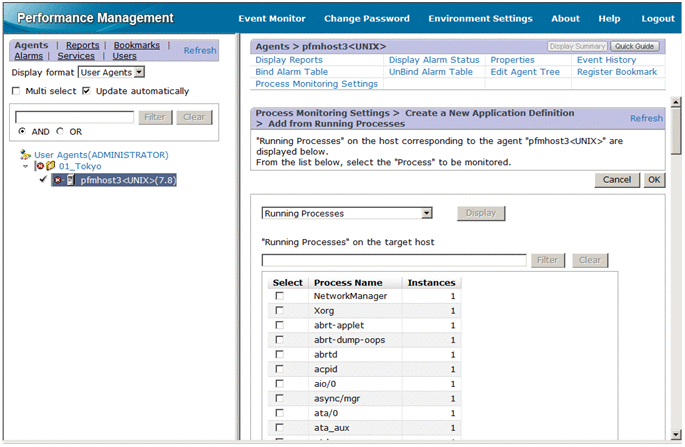The height and width of the screenshot is (447, 685).
Task: Check the NetworkManager process checkbox
Action: tap(280, 297)
